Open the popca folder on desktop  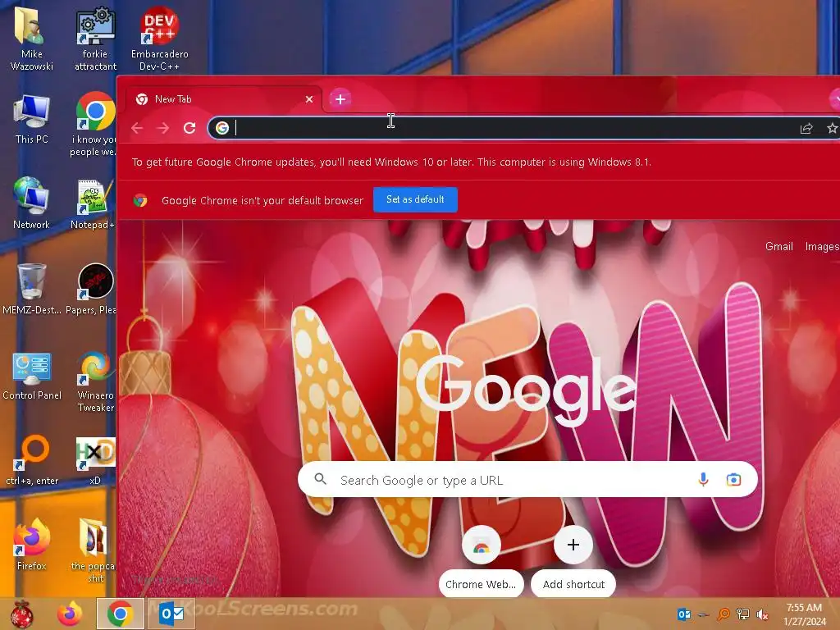click(94, 550)
